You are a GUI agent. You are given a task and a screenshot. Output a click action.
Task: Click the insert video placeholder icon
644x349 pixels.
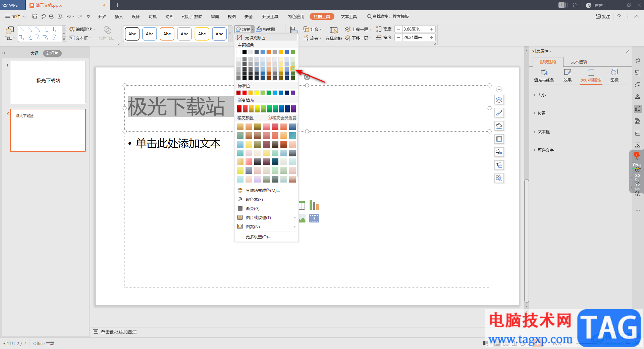[x=314, y=218]
